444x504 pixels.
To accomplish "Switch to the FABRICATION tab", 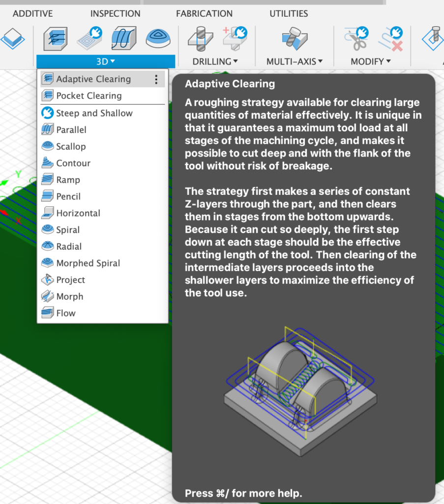I will [x=204, y=14].
